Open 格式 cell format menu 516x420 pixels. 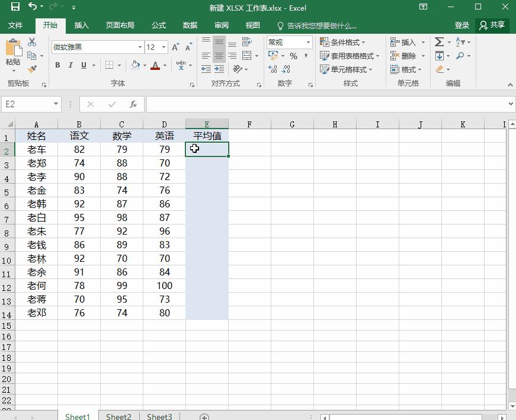coord(406,69)
